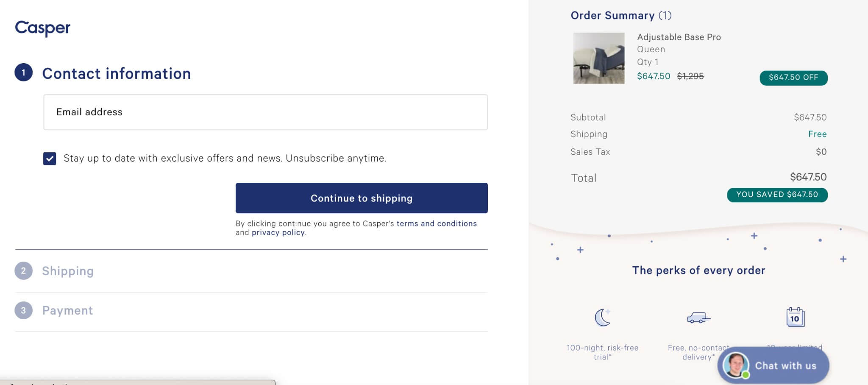Click the step 1 numbered circle

click(x=24, y=73)
